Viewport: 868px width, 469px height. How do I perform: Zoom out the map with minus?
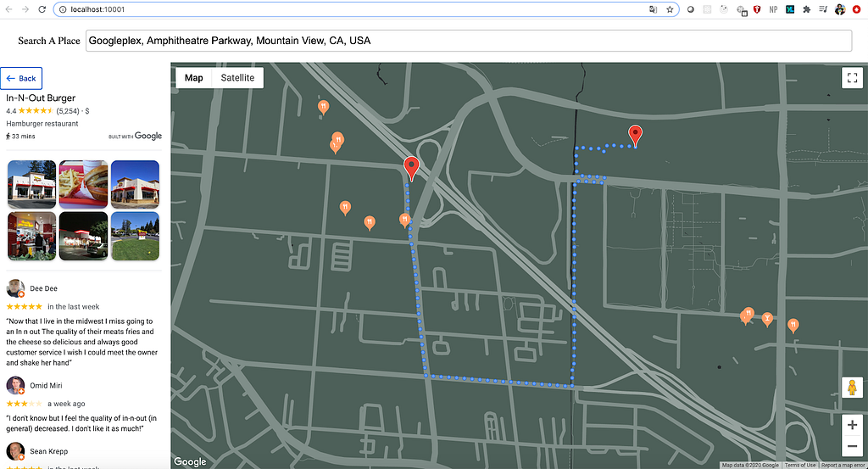pos(853,446)
